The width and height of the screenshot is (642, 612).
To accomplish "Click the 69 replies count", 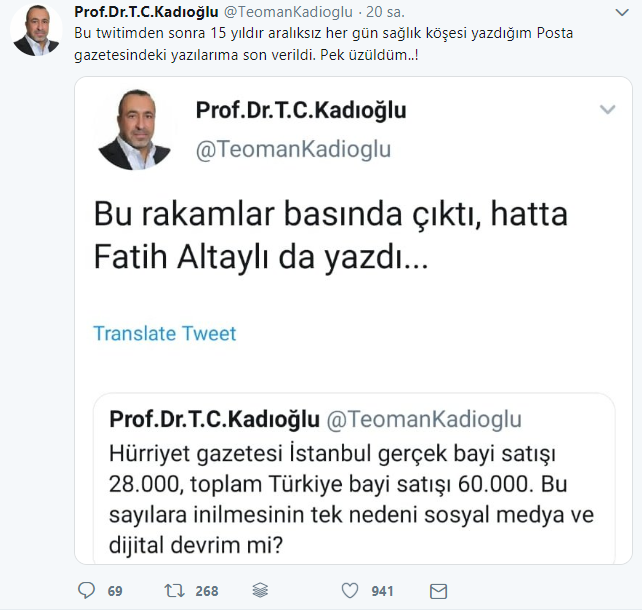I will [115, 591].
